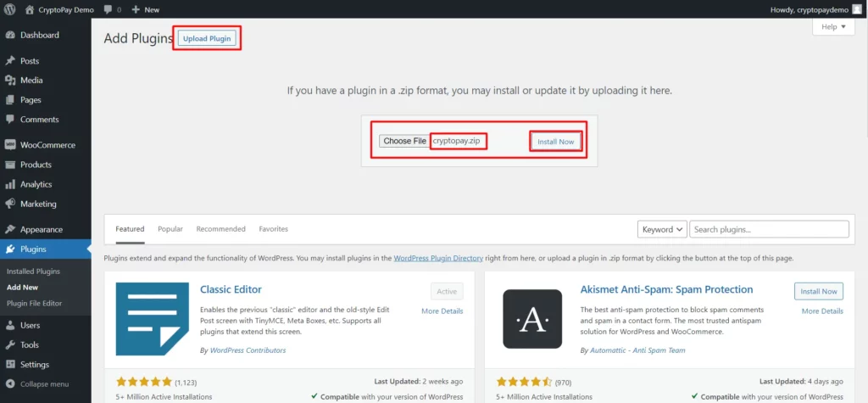
Task: Switch to the Recommended tab
Action: [x=221, y=229]
